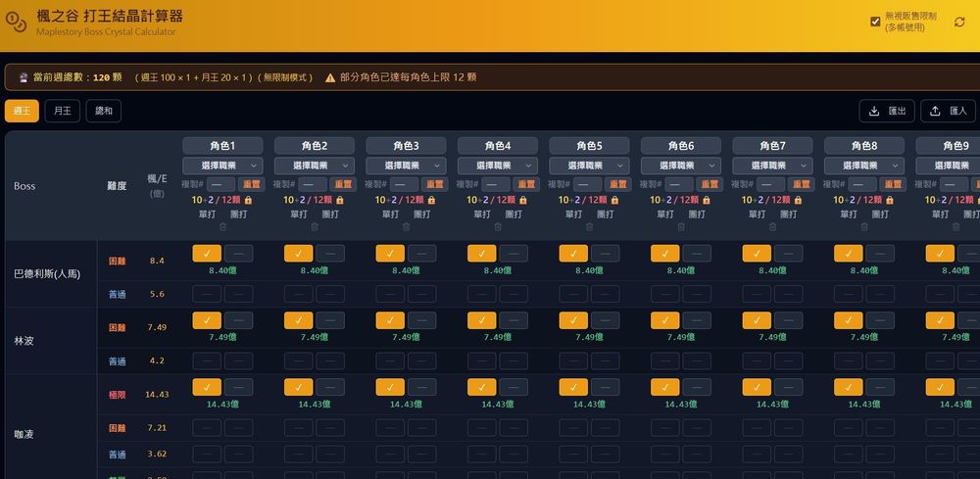Click the lock icon under 角色3

click(x=432, y=200)
